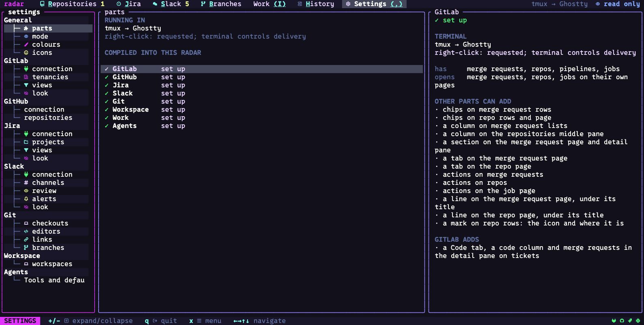
Task: Toggle the checkmark for the GitHub part
Action: [107, 77]
